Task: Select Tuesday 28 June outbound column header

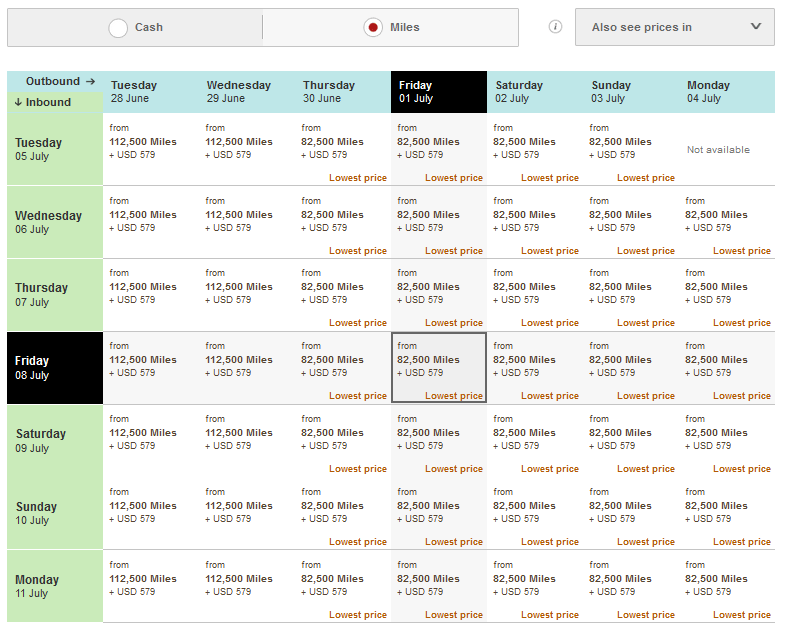Action: point(151,92)
